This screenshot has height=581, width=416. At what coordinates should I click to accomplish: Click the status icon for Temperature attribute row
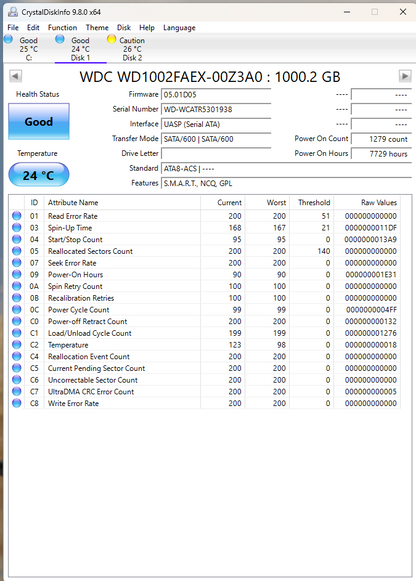pos(17,345)
